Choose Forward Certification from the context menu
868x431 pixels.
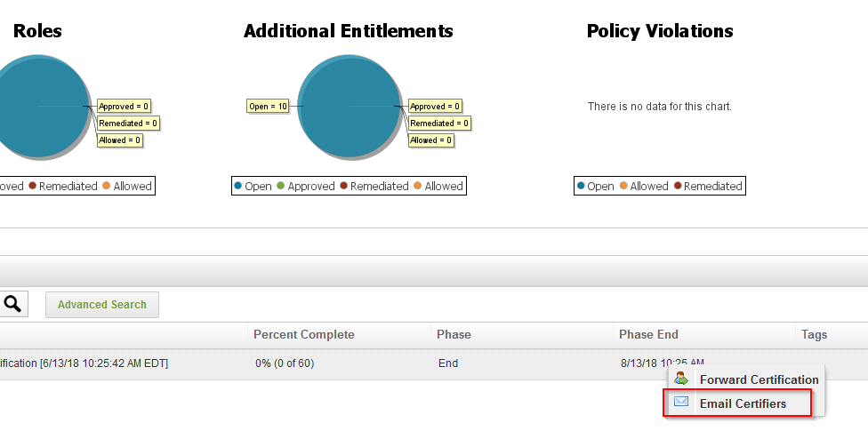759,379
